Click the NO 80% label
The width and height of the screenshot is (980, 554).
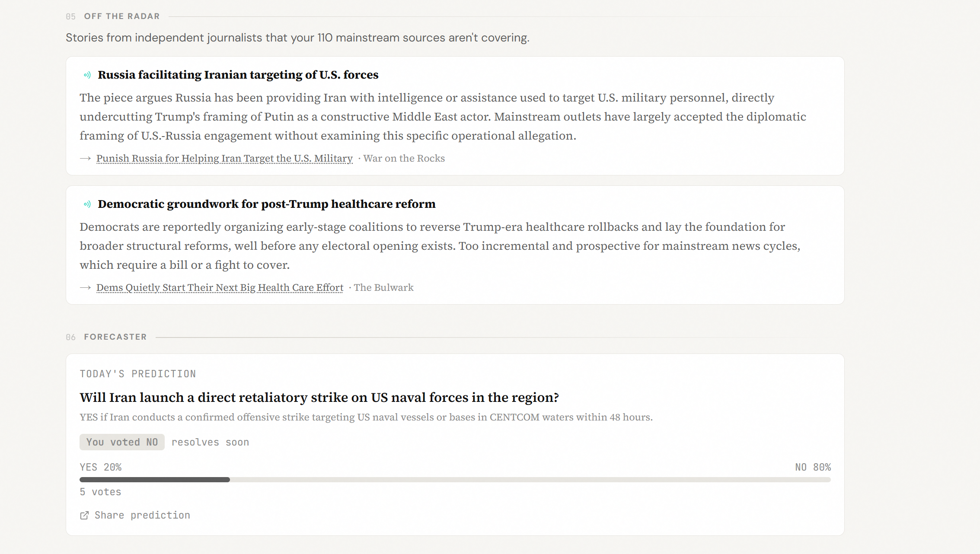coord(813,467)
